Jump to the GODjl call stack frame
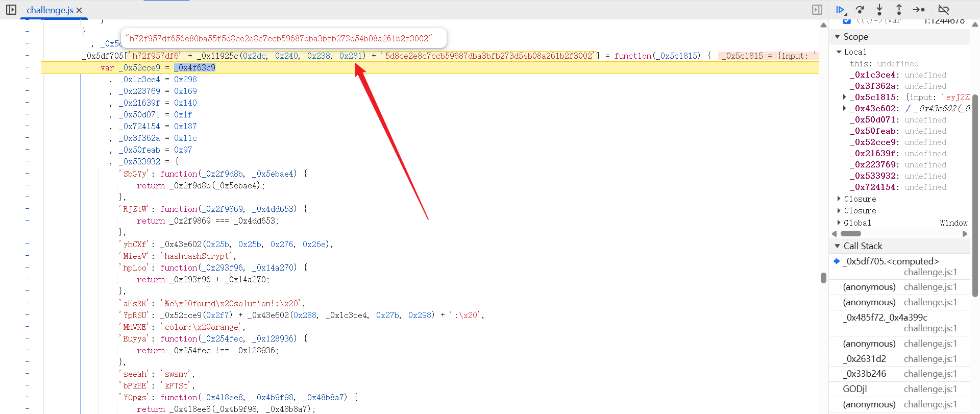 (x=855, y=389)
